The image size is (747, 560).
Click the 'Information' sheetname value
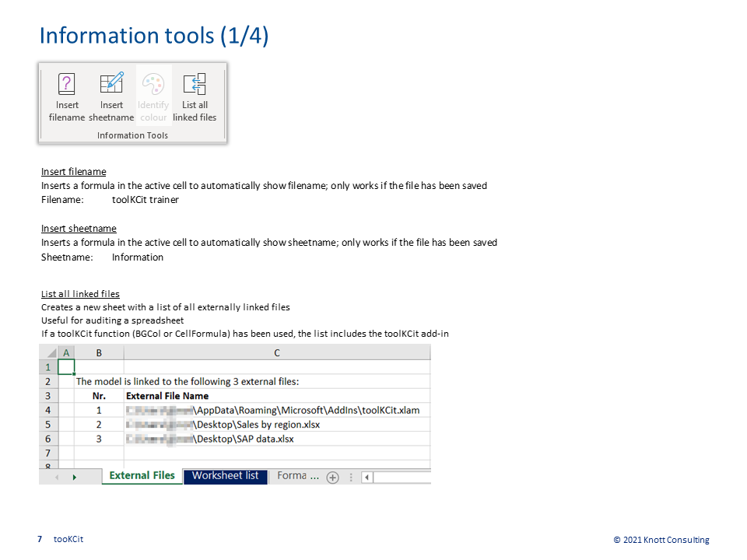(x=138, y=257)
